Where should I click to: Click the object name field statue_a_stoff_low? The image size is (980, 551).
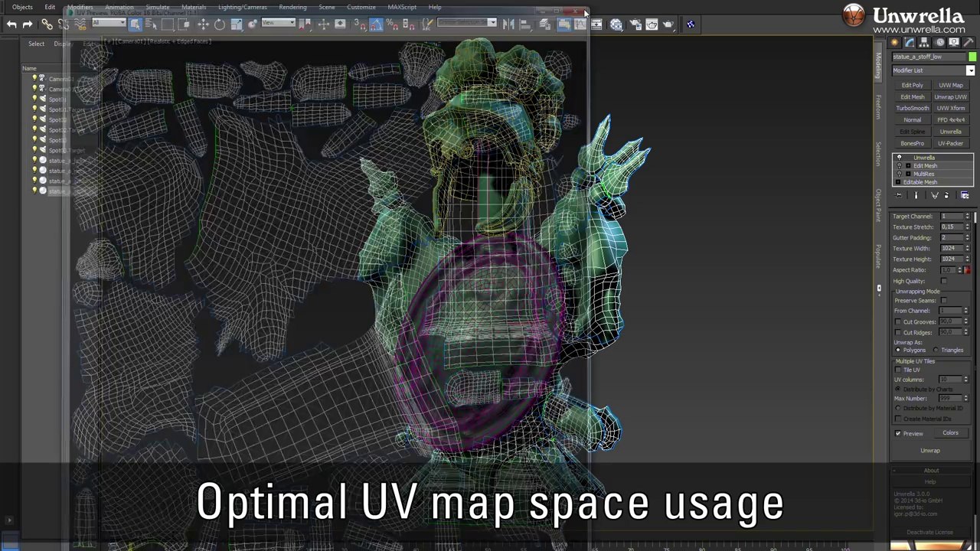[929, 57]
